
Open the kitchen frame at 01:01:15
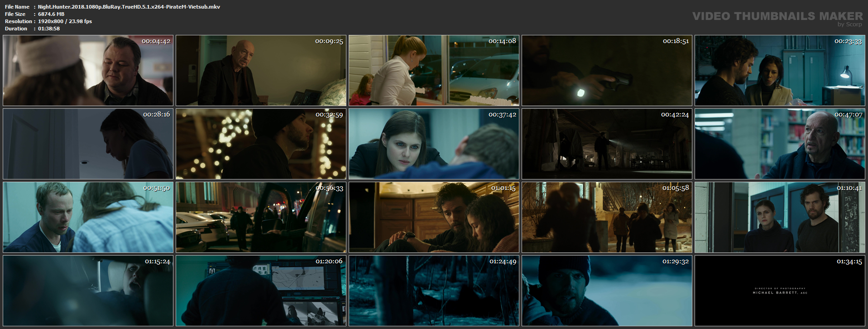pos(434,217)
